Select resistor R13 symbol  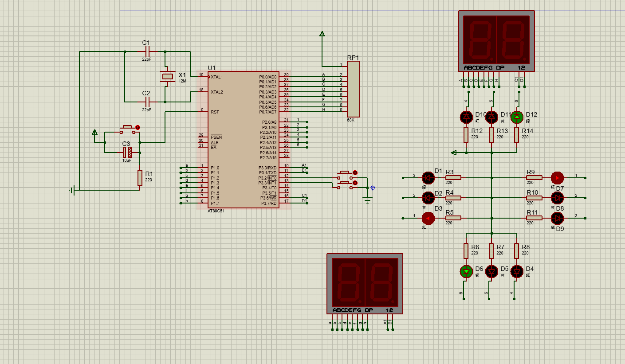491,135
